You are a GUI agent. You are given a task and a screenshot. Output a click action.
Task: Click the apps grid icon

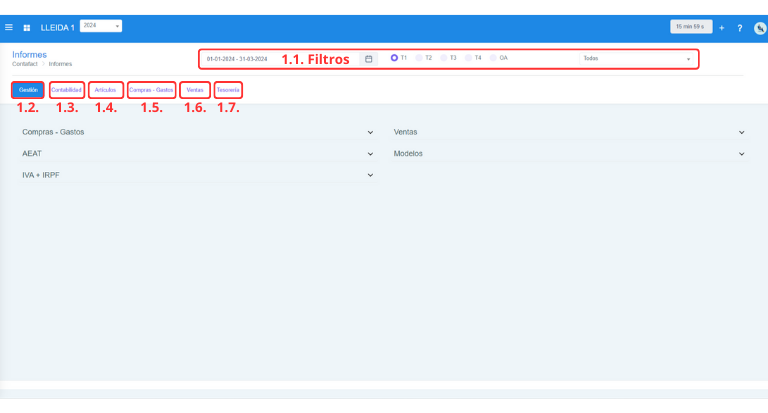26,27
